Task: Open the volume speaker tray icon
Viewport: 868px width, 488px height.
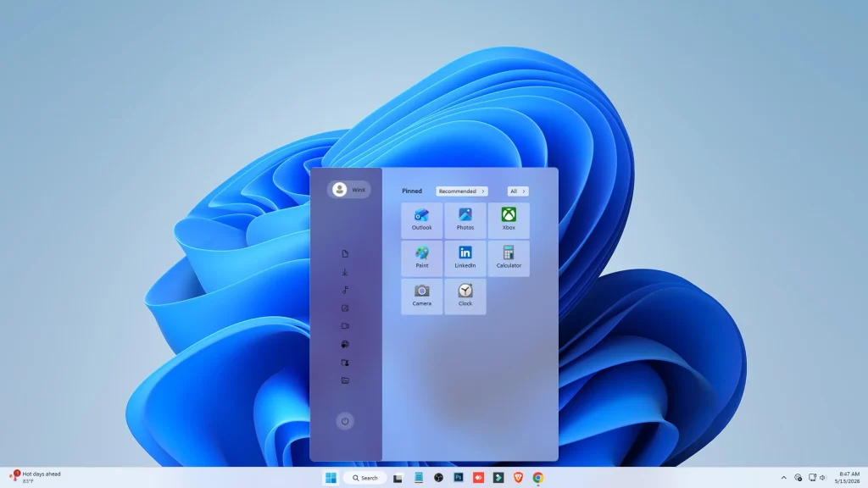Action: pos(822,478)
